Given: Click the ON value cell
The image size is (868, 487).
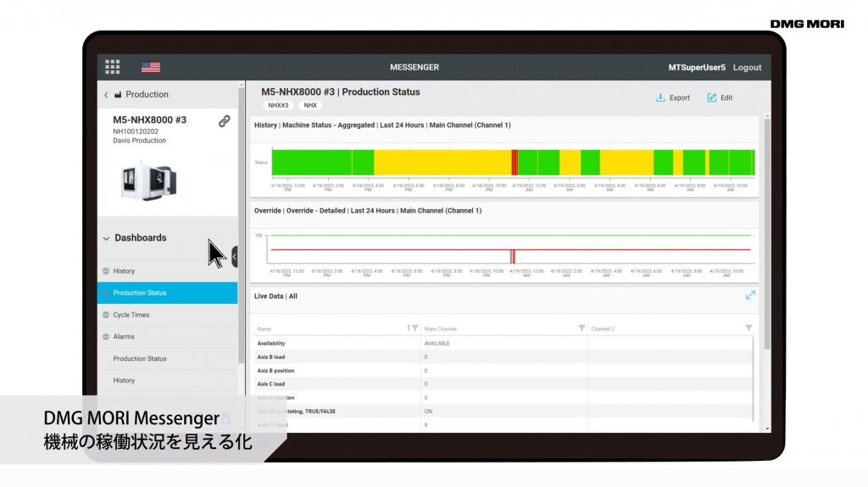Looking at the screenshot, I should click(x=428, y=411).
